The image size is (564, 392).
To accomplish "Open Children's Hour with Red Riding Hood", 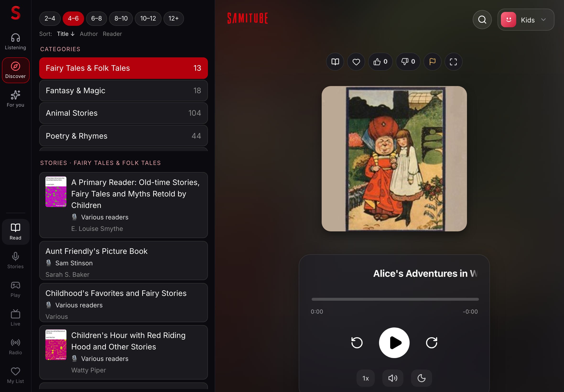I will coord(124,353).
